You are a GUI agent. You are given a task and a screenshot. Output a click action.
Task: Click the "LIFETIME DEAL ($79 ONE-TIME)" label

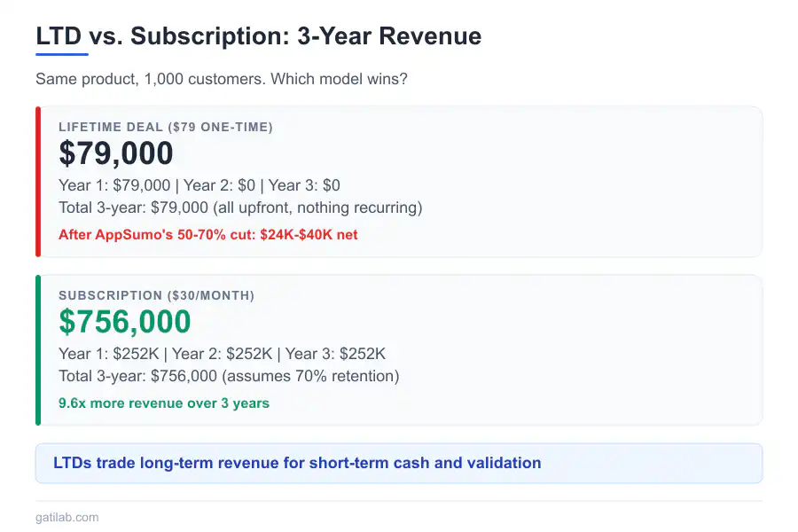click(x=166, y=128)
